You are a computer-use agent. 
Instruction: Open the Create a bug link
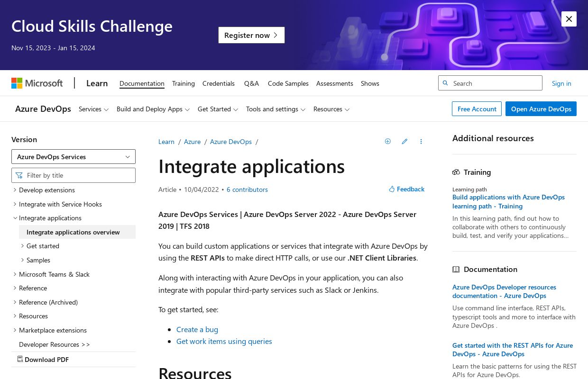coord(197,329)
